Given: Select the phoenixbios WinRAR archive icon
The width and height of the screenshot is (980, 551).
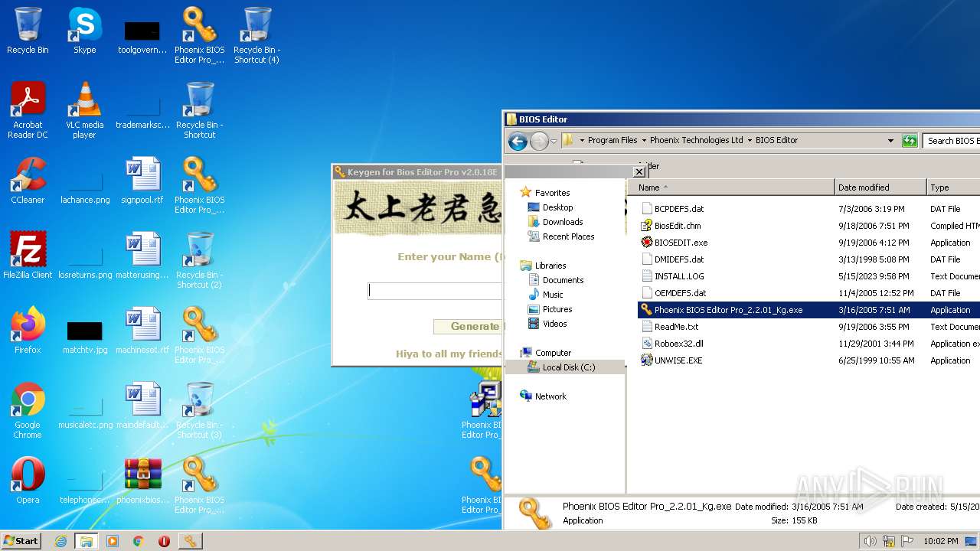Looking at the screenshot, I should (142, 481).
